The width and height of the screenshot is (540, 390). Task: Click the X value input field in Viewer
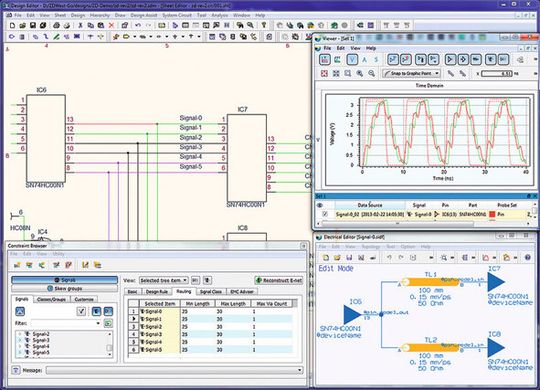click(x=497, y=73)
